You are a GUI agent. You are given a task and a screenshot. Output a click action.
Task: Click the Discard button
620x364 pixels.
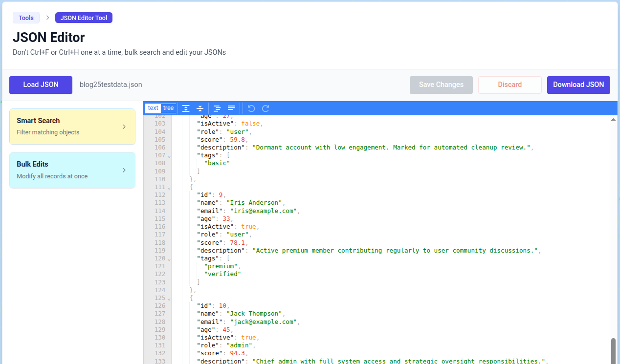tap(510, 85)
